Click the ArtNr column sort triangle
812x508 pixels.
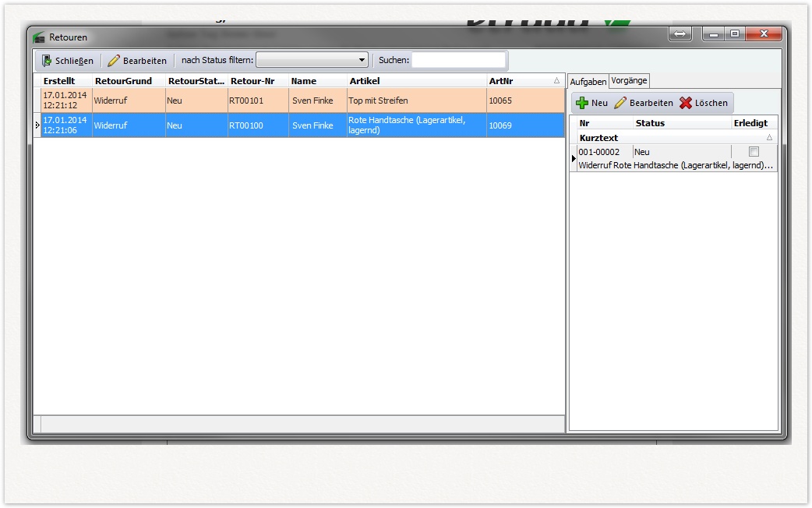pos(556,81)
